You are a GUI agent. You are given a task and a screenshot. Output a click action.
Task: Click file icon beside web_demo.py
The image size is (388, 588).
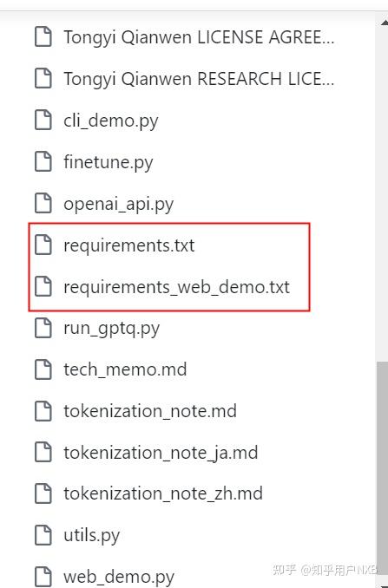tap(43, 577)
